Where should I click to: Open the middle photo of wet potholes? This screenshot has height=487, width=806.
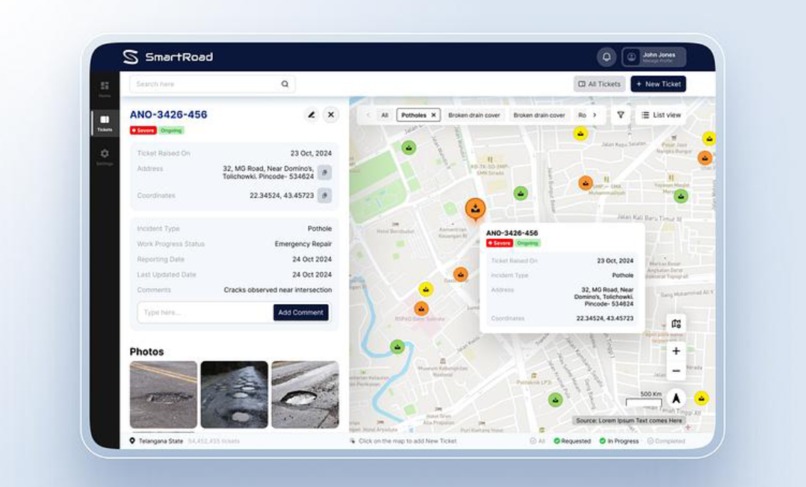[x=234, y=394]
